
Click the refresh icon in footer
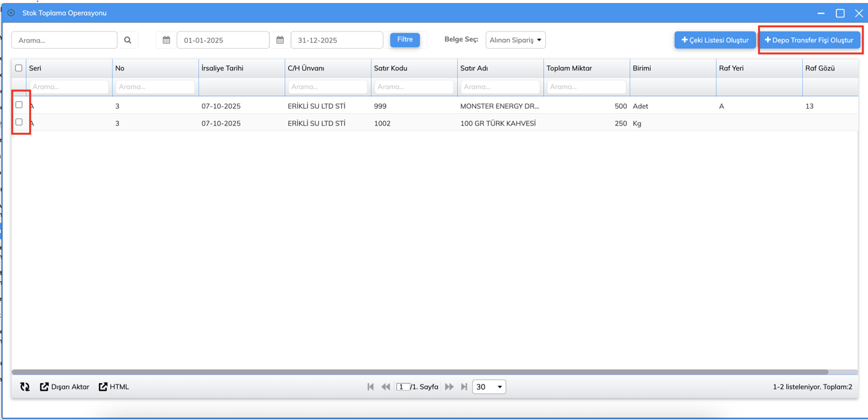[x=25, y=387]
